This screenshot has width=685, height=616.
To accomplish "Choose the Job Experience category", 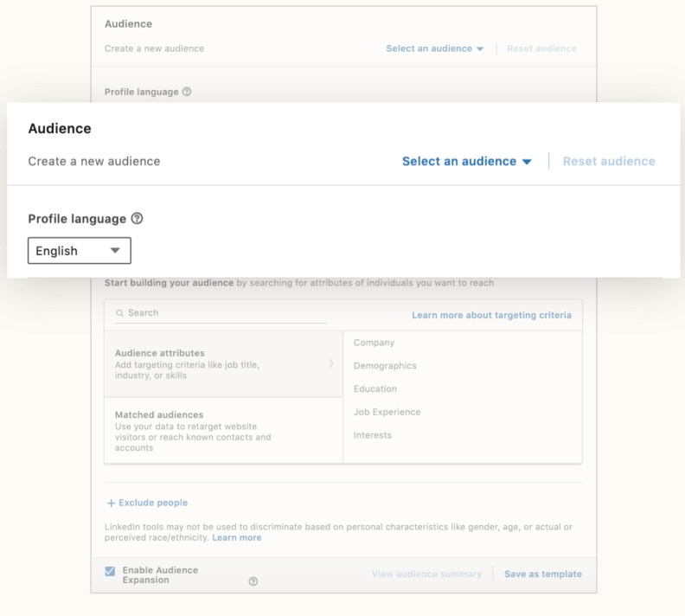I will tap(387, 412).
